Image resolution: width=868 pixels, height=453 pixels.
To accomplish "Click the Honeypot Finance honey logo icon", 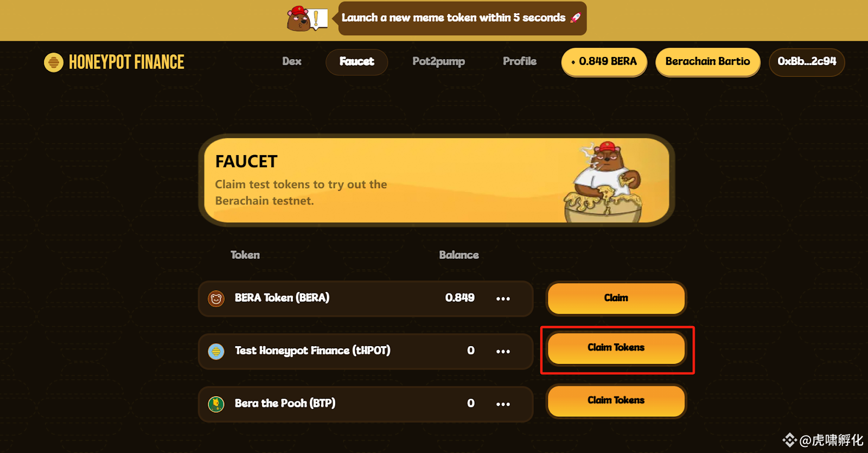I will coord(53,62).
